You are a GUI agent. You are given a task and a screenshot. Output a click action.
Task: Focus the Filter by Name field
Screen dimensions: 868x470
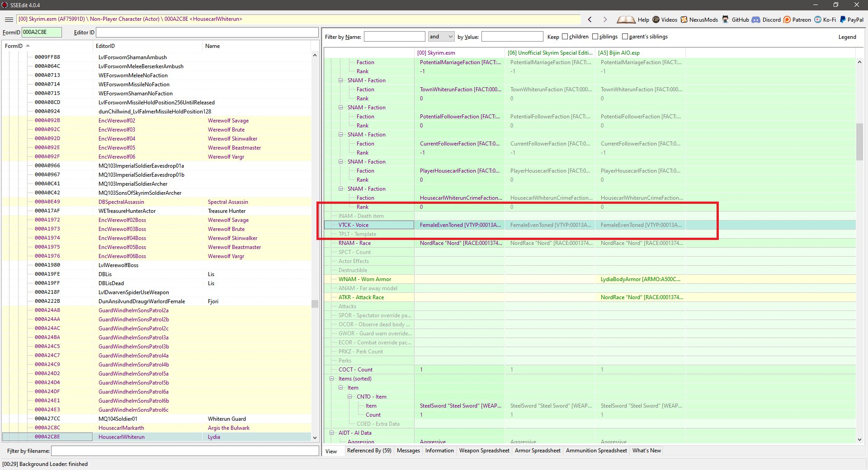394,37
